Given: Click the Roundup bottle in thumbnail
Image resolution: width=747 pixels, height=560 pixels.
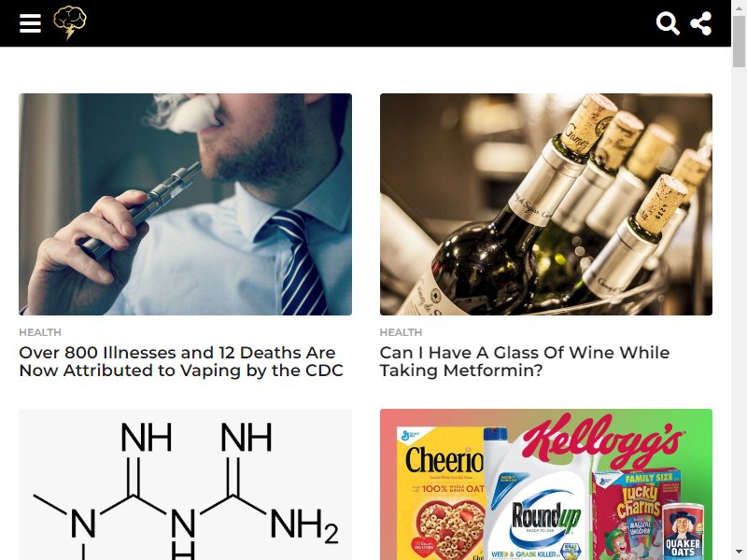Looking at the screenshot, I should click(536, 496).
